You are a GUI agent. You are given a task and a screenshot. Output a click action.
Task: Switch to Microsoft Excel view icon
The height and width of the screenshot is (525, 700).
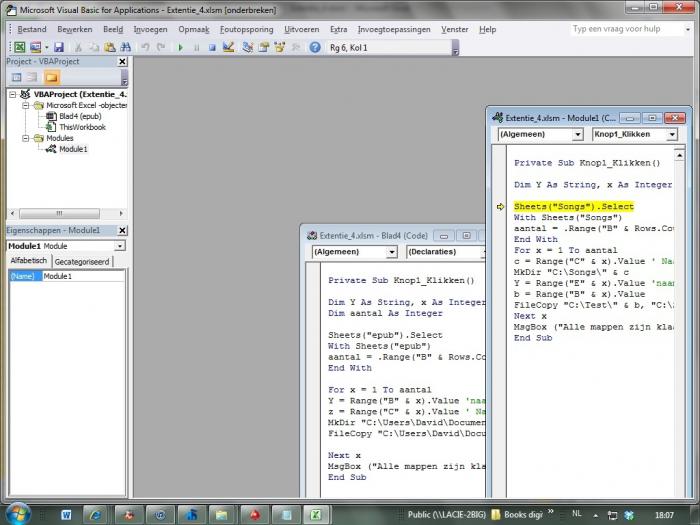(20, 47)
